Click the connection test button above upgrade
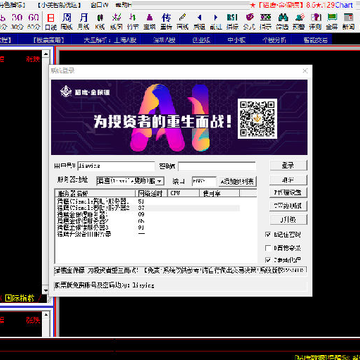The height and width of the screenshot is (360, 360). click(x=288, y=206)
